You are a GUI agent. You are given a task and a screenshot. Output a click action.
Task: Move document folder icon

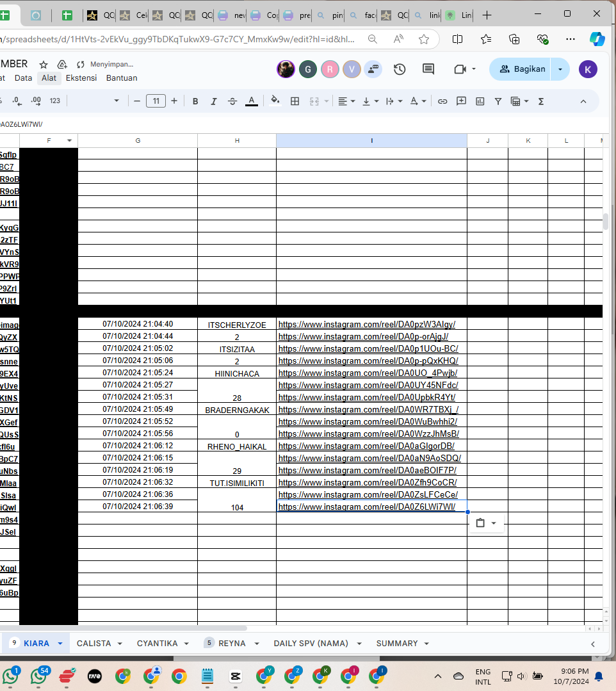(x=62, y=65)
